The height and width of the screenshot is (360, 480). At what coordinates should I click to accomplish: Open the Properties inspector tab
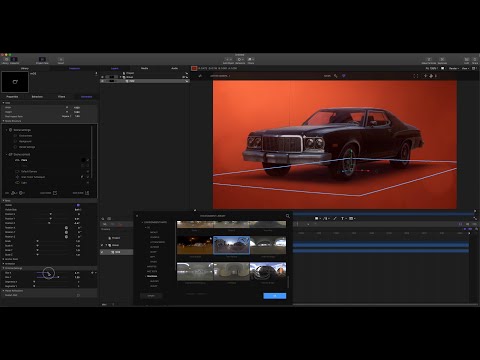point(12,97)
